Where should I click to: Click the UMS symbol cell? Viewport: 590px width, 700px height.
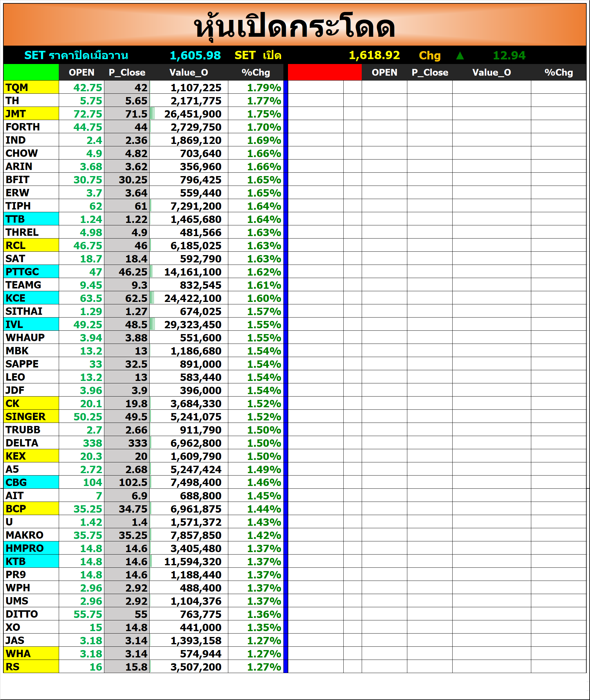pos(31,601)
